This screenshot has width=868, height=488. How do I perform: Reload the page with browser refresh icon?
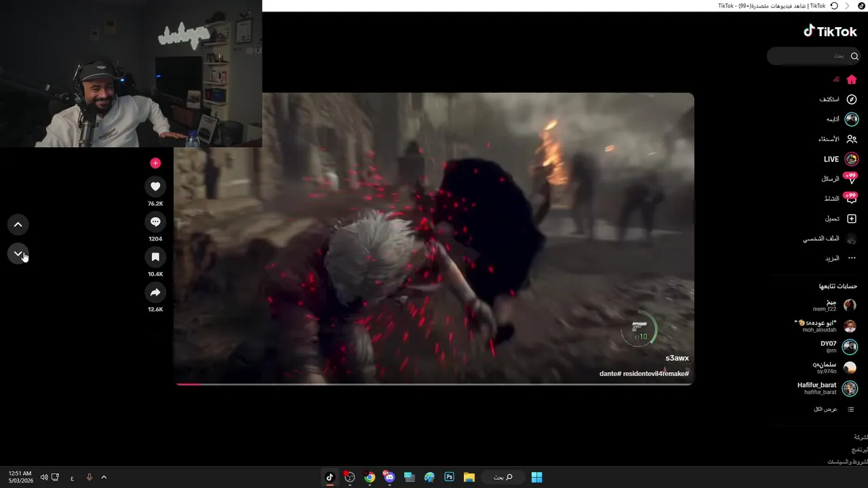coord(834,5)
